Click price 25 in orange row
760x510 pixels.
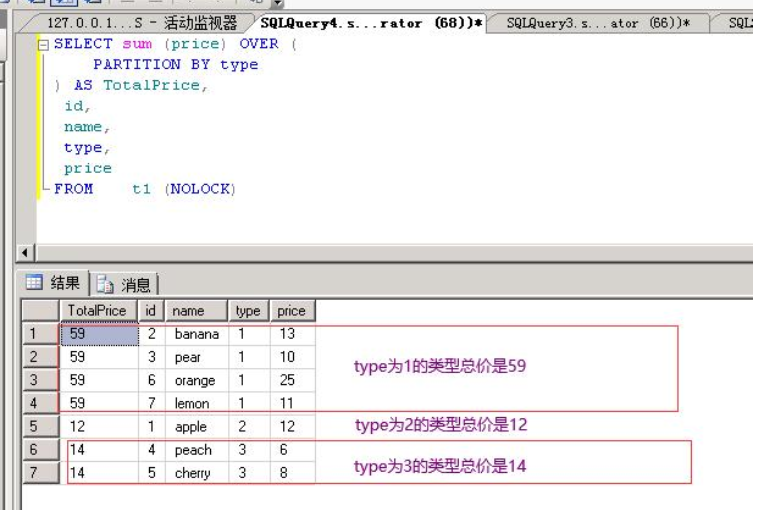(292, 380)
